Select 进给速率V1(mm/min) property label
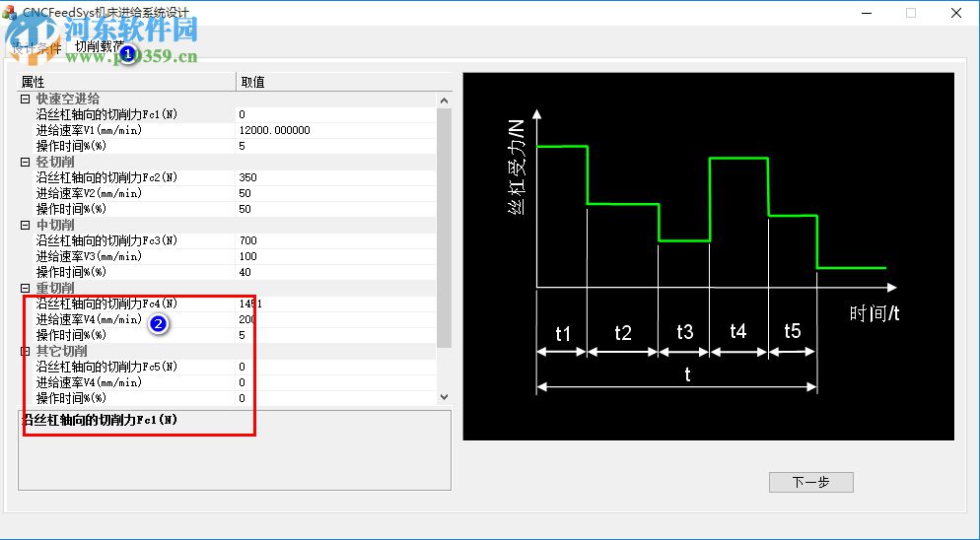The image size is (980, 540). point(89,130)
